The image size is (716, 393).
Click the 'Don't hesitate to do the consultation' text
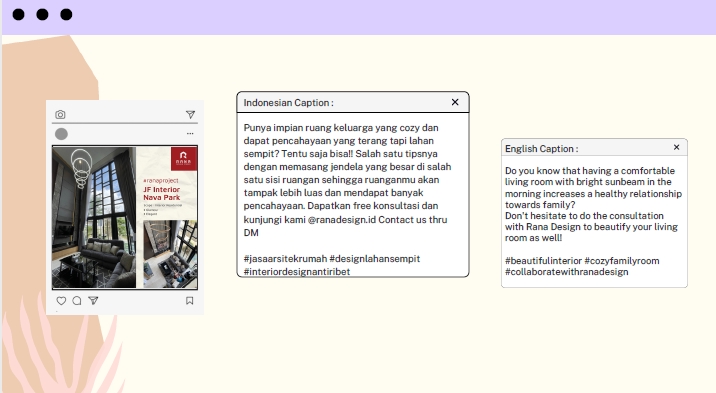(591, 226)
